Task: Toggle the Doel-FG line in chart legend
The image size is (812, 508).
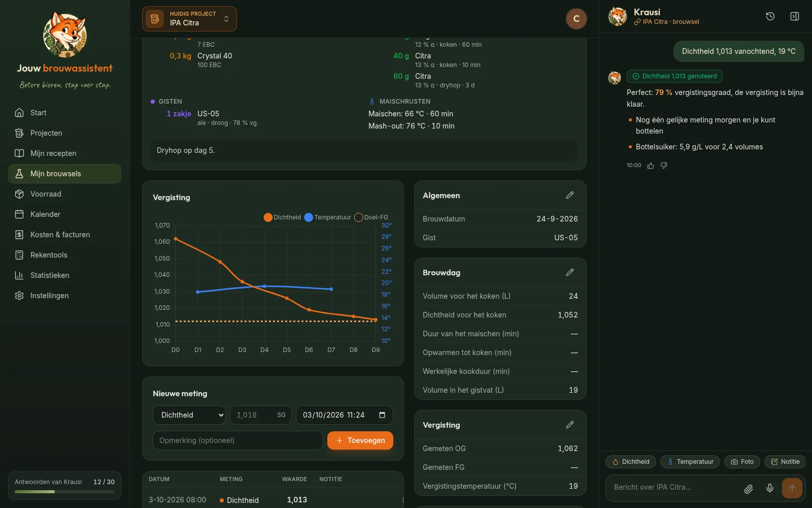Action: [x=371, y=217]
